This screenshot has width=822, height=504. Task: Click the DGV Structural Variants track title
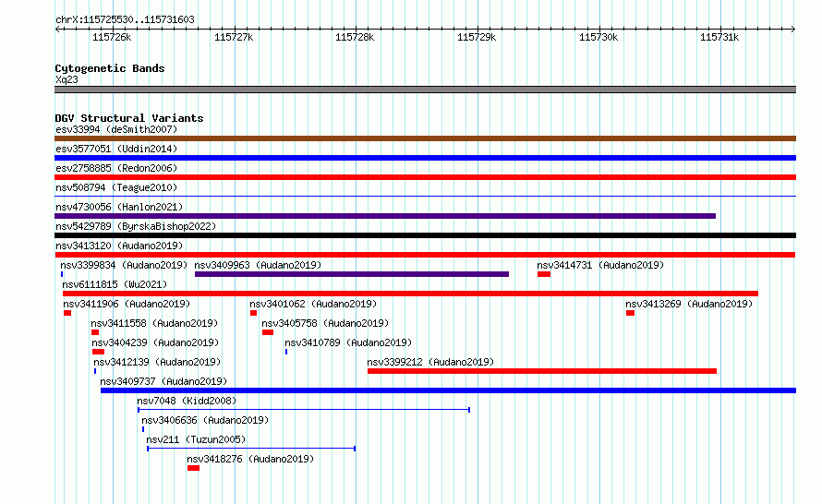[129, 118]
